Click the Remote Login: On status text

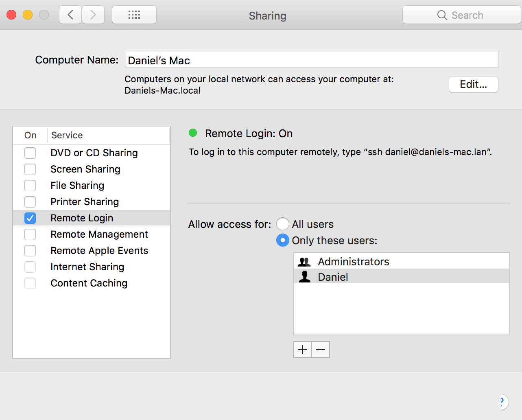click(249, 133)
